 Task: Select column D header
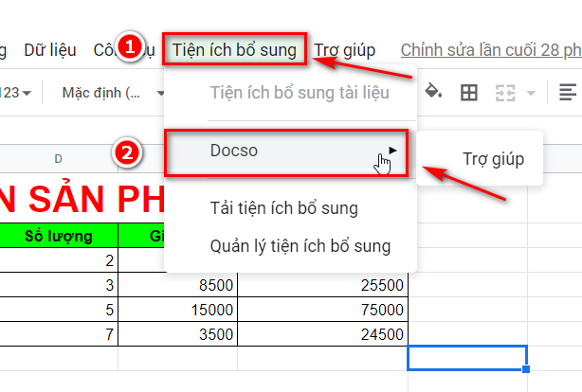58,159
